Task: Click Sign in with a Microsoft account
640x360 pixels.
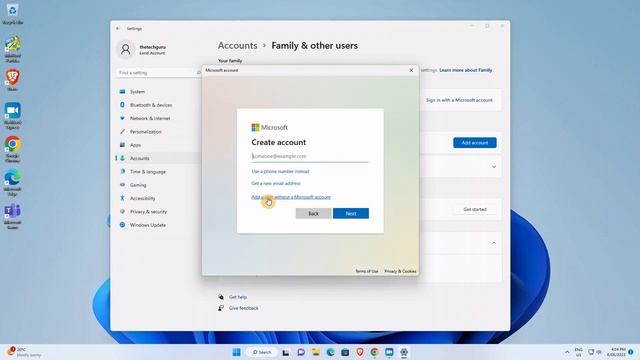Action: [x=459, y=100]
